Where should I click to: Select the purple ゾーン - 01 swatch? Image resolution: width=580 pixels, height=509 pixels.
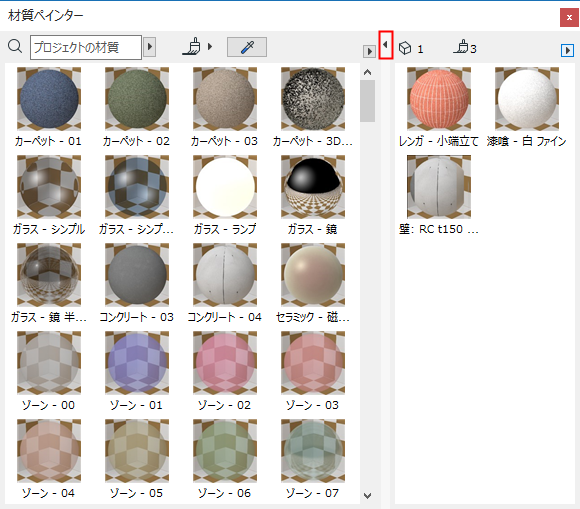(137, 363)
